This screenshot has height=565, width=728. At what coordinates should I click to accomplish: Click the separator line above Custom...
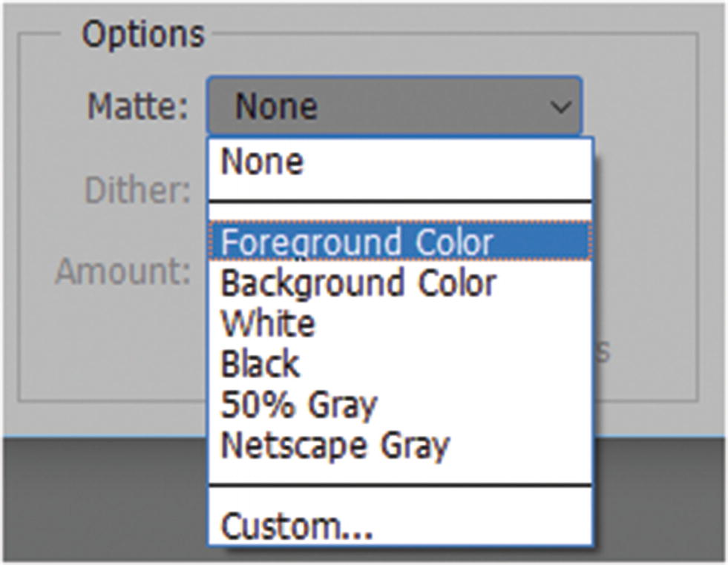[400, 486]
